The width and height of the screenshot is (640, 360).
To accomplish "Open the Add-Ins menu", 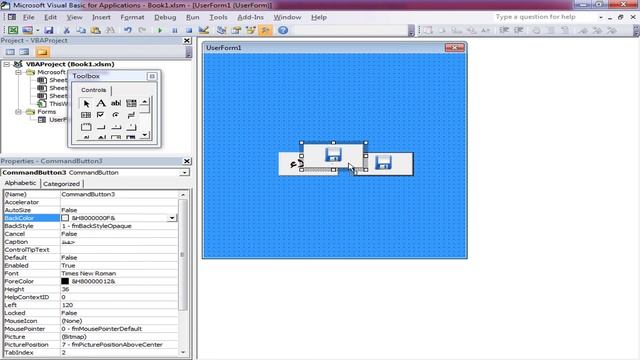I will 251,17.
